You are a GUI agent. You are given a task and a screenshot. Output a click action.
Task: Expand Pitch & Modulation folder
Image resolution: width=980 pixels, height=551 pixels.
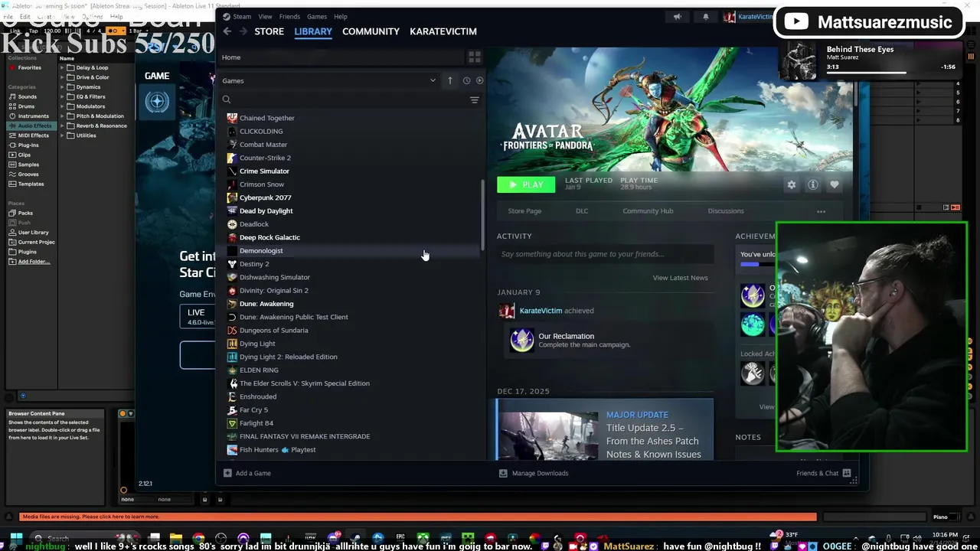point(63,116)
